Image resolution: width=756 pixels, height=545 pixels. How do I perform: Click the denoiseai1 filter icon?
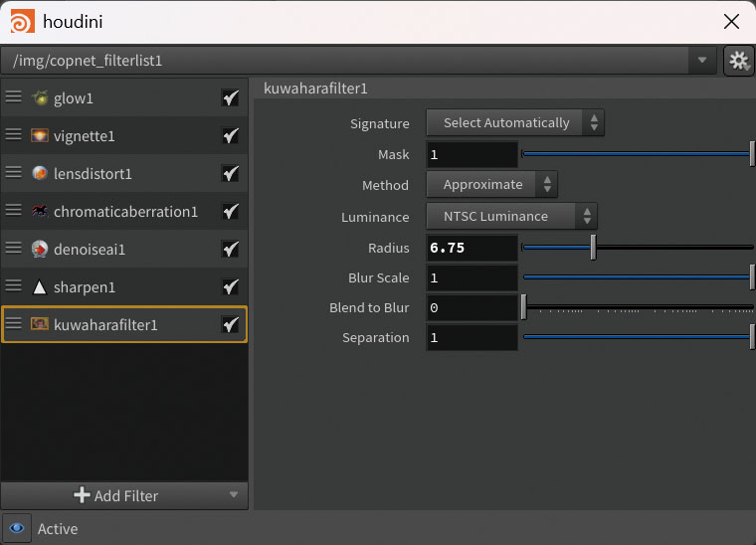[x=40, y=249]
